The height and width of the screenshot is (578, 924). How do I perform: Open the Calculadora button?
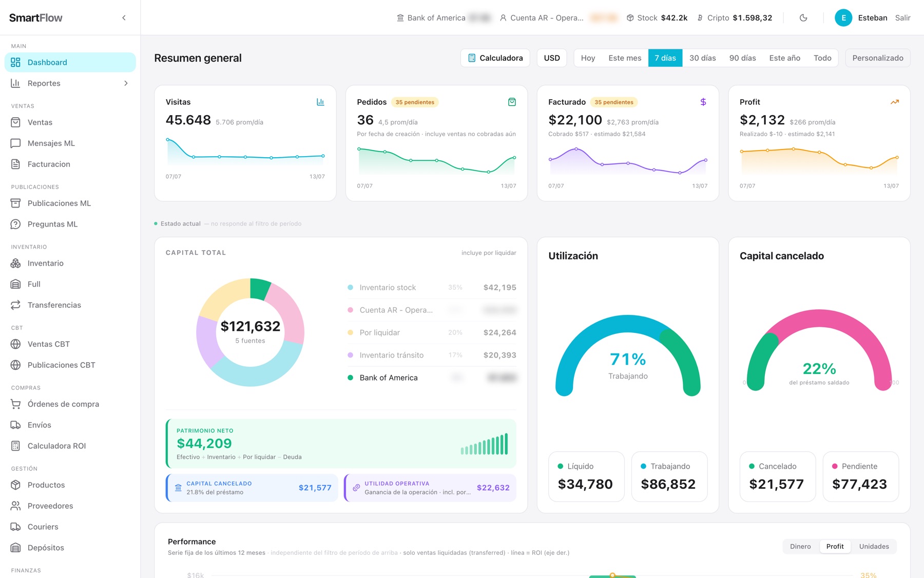495,58
